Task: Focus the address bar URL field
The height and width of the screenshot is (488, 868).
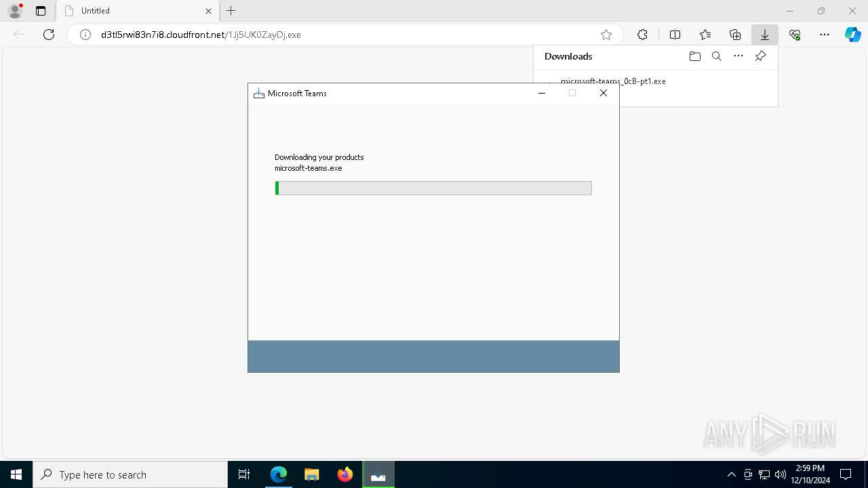Action: 346,35
